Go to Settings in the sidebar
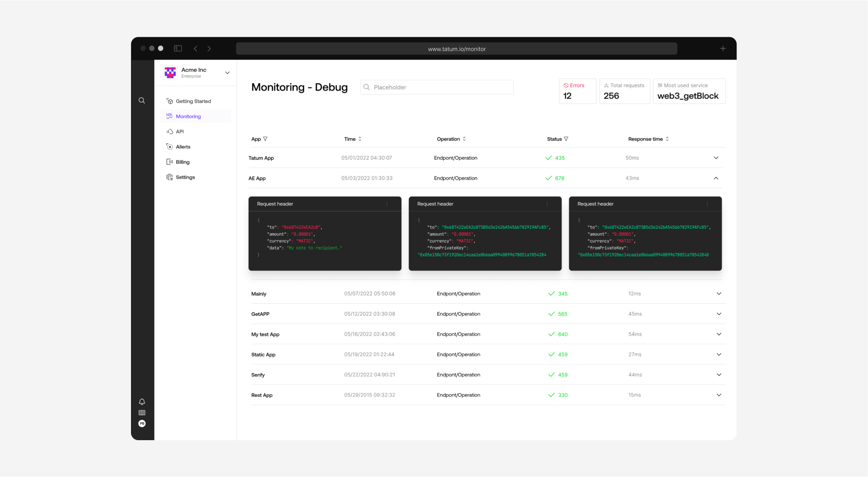Screen dimensions: 868x477 185,177
